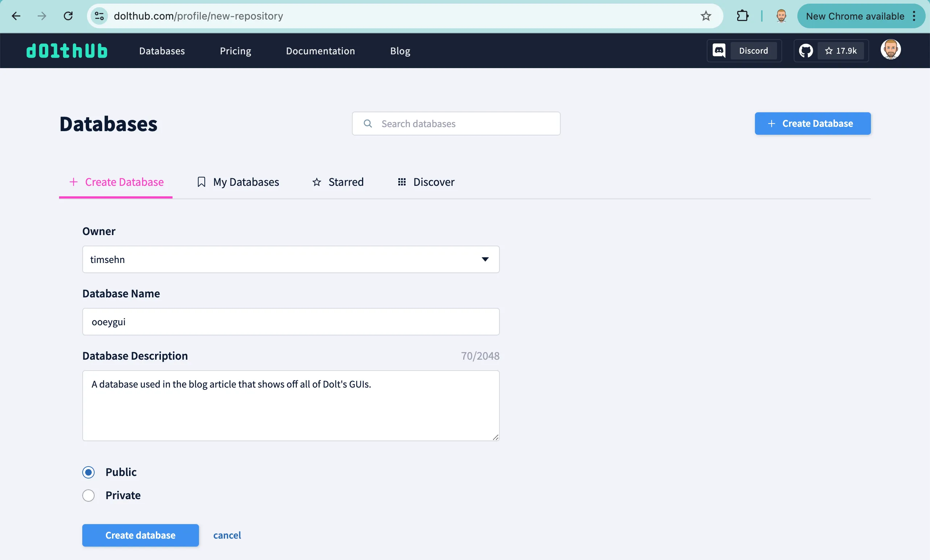
Task: Click the star icon next to Starred
Action: (x=316, y=182)
